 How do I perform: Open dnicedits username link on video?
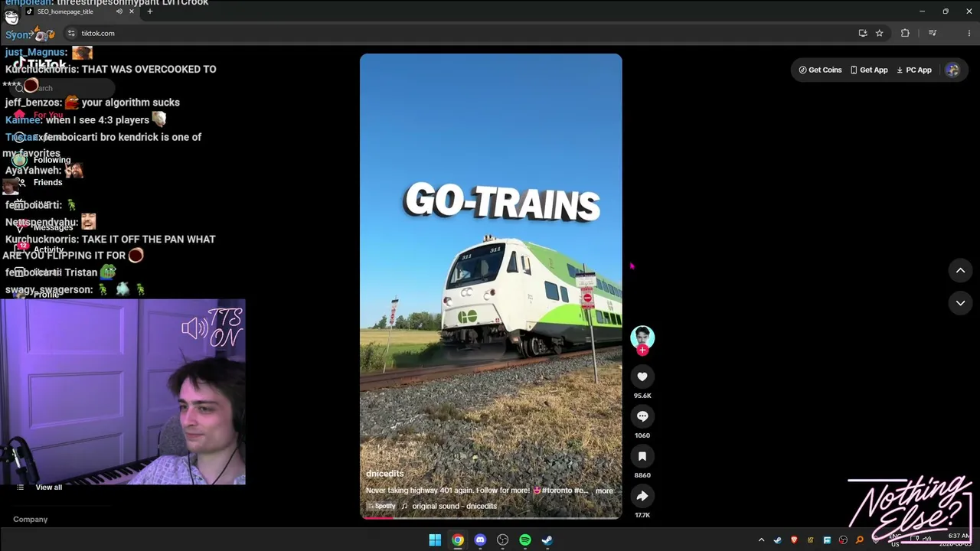click(x=384, y=474)
